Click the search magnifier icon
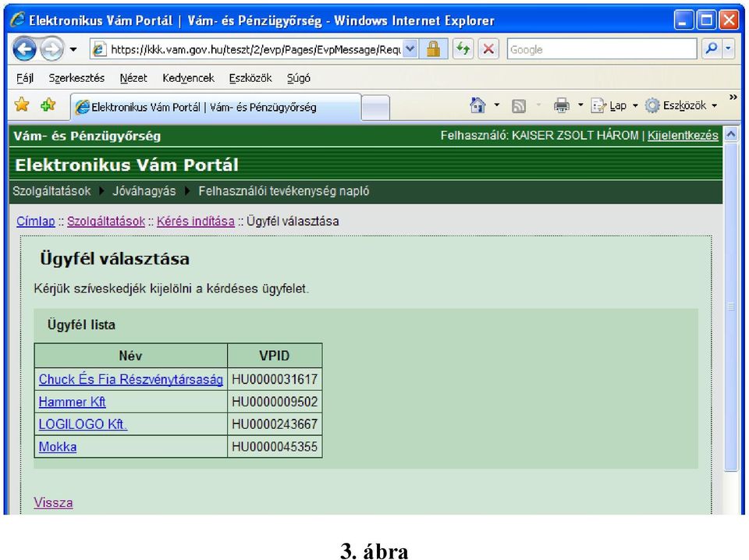 click(x=712, y=48)
